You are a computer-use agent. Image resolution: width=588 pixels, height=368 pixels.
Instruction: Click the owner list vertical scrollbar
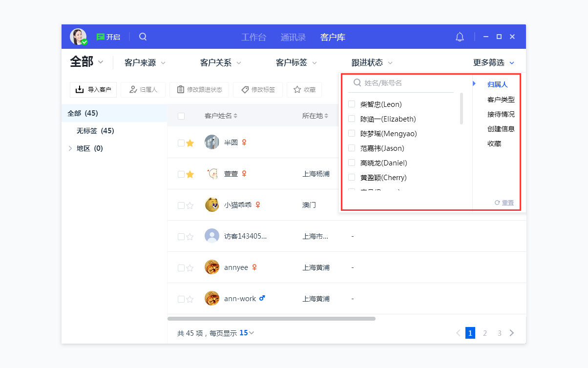pyautogui.click(x=462, y=108)
